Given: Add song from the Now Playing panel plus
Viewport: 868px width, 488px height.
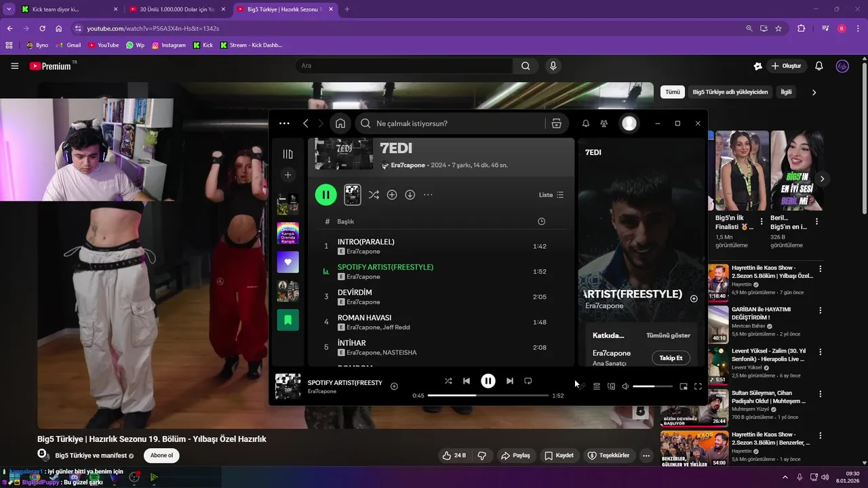Looking at the screenshot, I should click(x=694, y=298).
